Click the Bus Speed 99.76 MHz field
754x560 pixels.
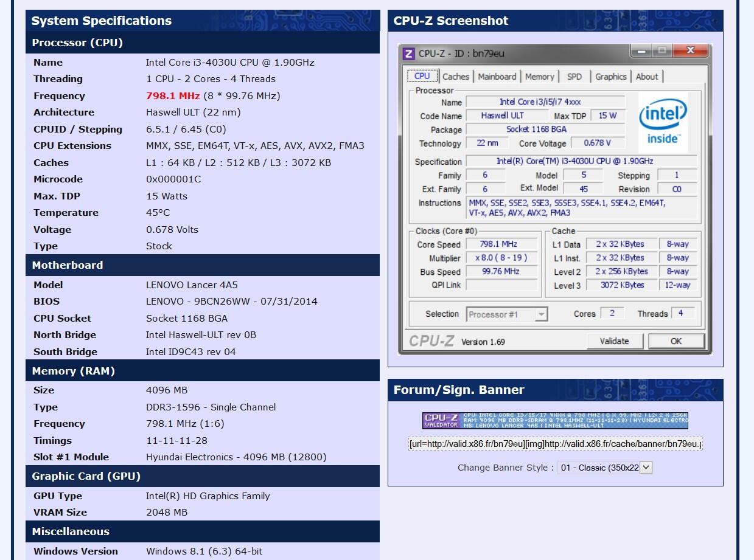501,272
